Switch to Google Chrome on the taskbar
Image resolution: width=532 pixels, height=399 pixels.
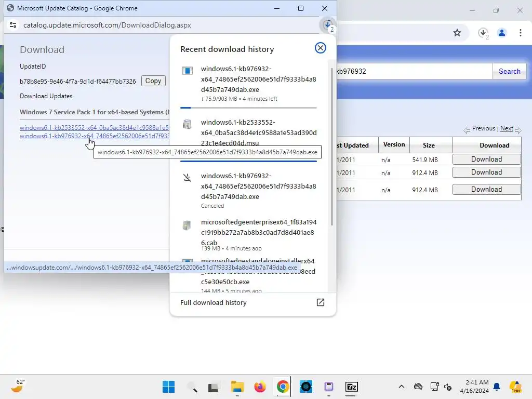pos(283,387)
